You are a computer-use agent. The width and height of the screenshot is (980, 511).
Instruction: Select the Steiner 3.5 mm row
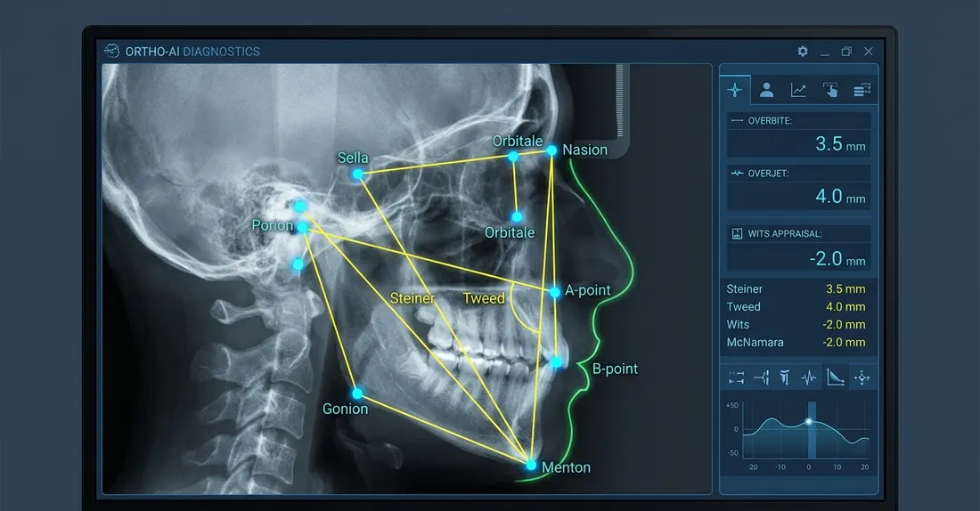pyautogui.click(x=796, y=289)
